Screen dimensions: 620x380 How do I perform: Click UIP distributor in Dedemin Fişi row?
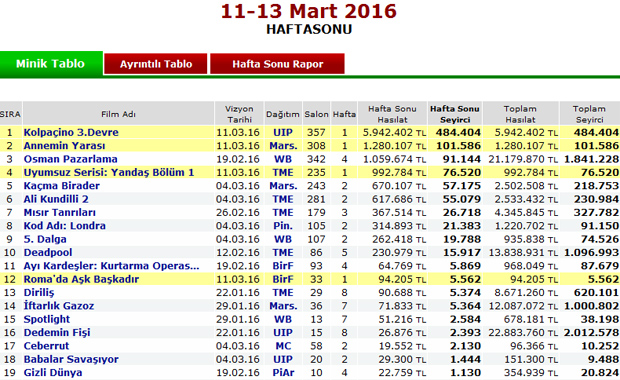point(283,333)
